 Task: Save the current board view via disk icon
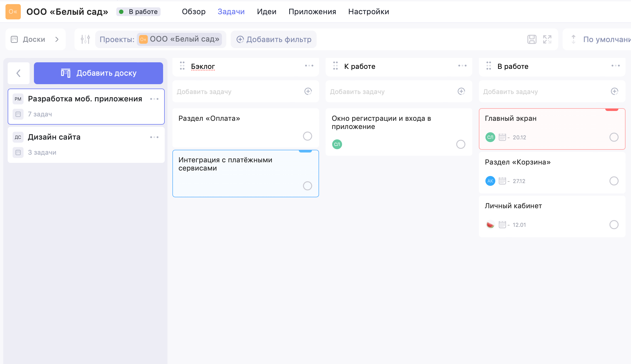click(x=532, y=39)
